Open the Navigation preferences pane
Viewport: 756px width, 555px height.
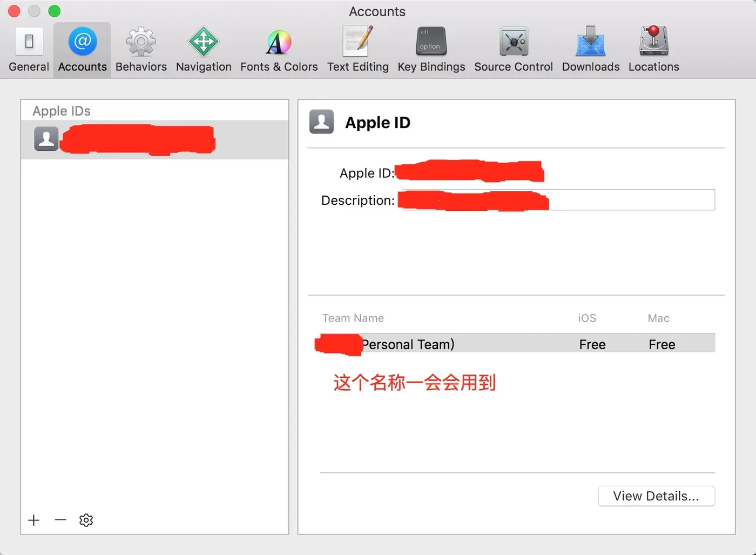(x=204, y=50)
